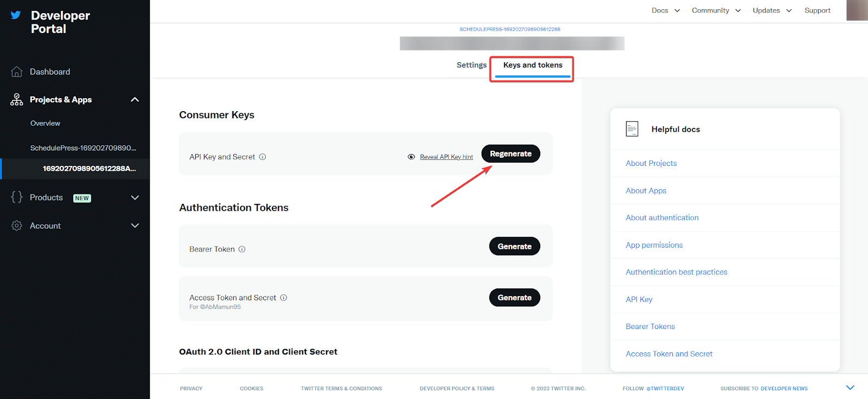Click the DEVELOPER NEWS subscribe link
Viewport: 868px width, 399px height.
pos(784,389)
